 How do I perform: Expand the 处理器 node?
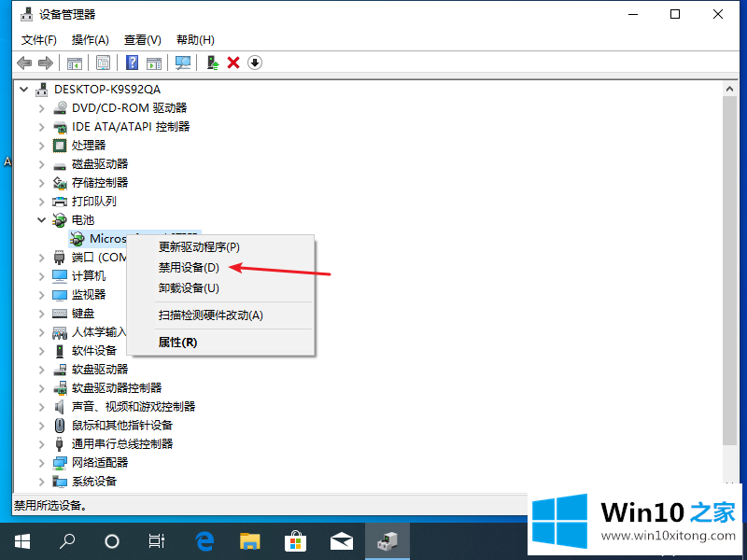(42, 146)
